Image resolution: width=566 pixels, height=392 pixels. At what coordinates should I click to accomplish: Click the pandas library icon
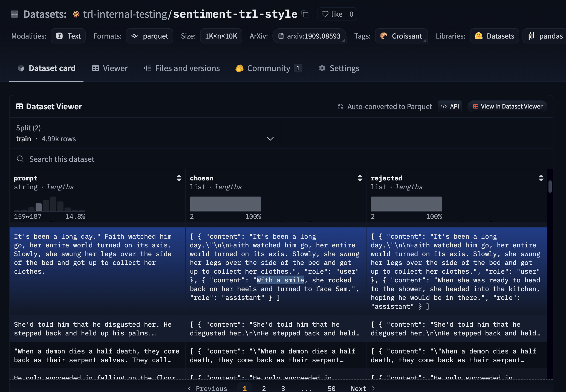pyautogui.click(x=531, y=36)
